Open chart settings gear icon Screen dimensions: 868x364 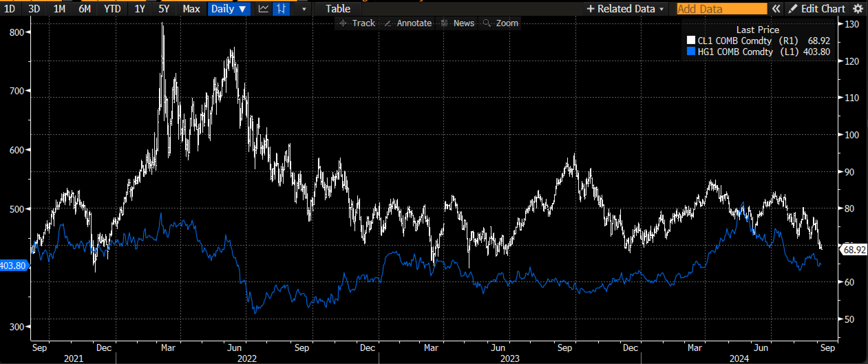point(858,9)
